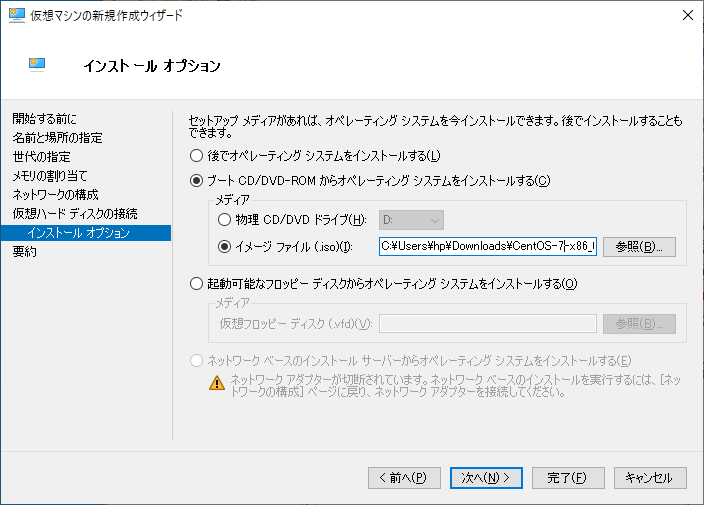Go to 世代の指定 step
704x505 pixels.
point(41,157)
